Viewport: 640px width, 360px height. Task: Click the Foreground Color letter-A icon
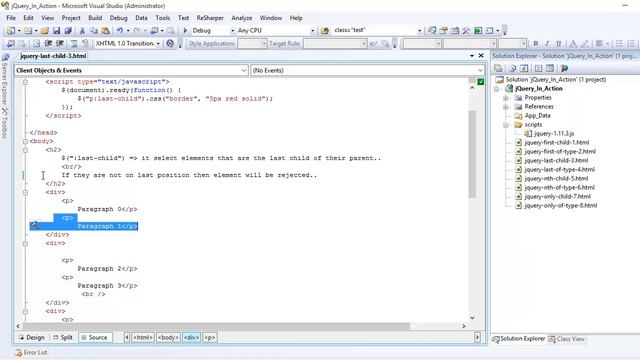[x=573, y=43]
